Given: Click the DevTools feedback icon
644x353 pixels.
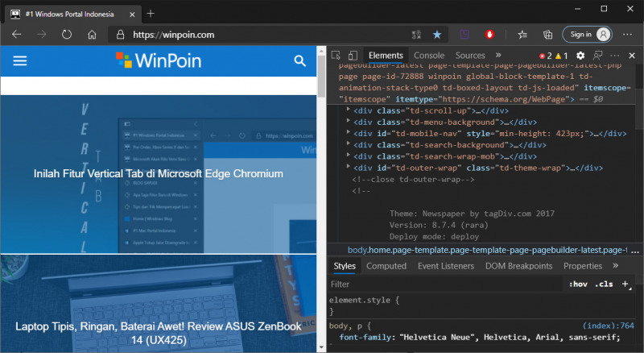Looking at the screenshot, I should [x=597, y=56].
